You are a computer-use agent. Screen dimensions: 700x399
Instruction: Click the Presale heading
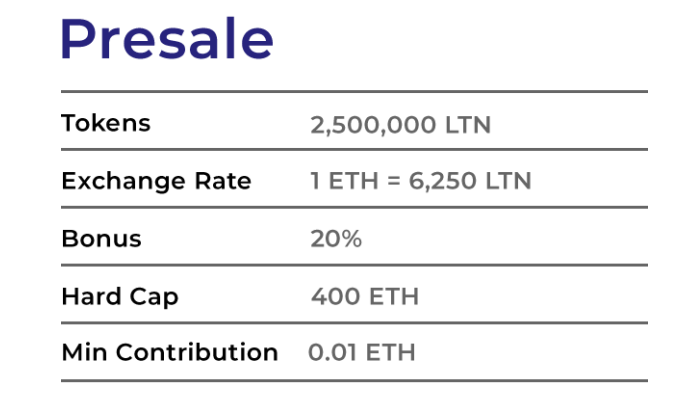coord(167,38)
